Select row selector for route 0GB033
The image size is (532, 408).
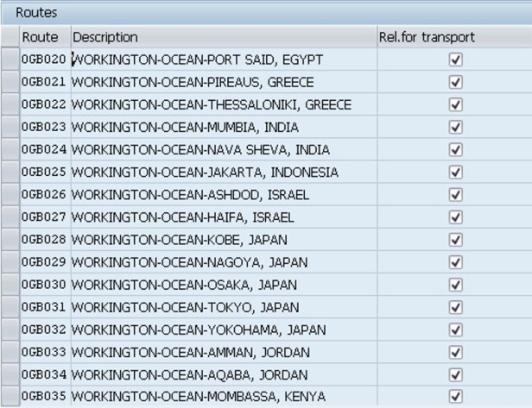(x=9, y=352)
